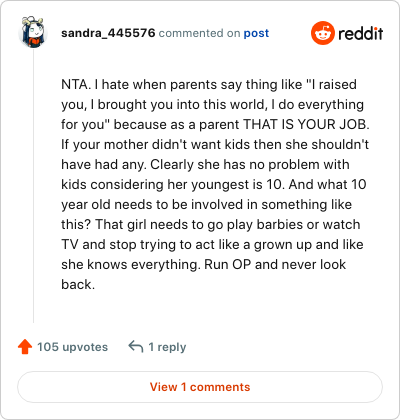Click the View 1 comments button
This screenshot has width=400, height=420.
click(x=200, y=387)
